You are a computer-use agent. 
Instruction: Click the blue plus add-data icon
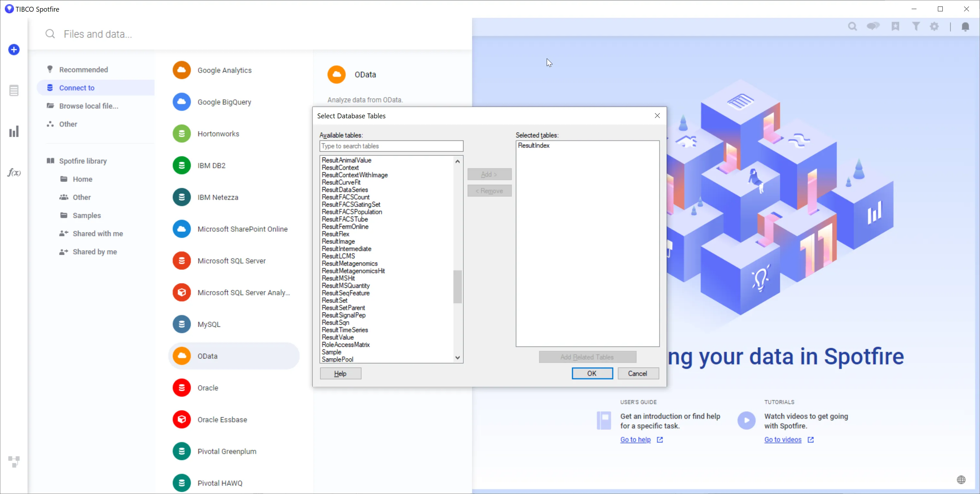14,50
